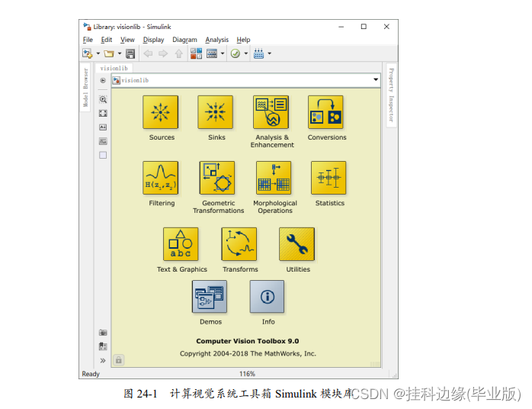The width and height of the screenshot is (532, 409).
Task: Open the Demos block
Action: tap(210, 297)
